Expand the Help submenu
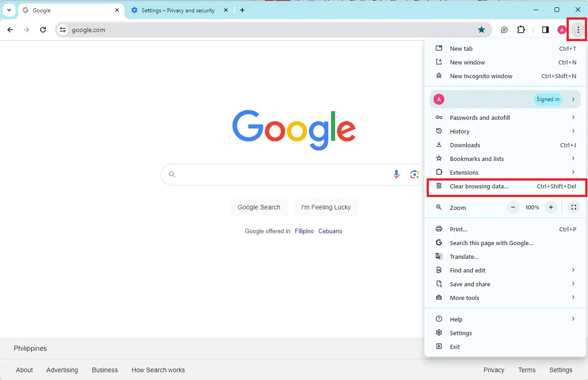 click(505, 319)
